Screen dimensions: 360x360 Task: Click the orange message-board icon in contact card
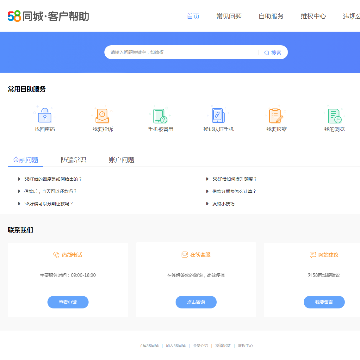[312, 255]
